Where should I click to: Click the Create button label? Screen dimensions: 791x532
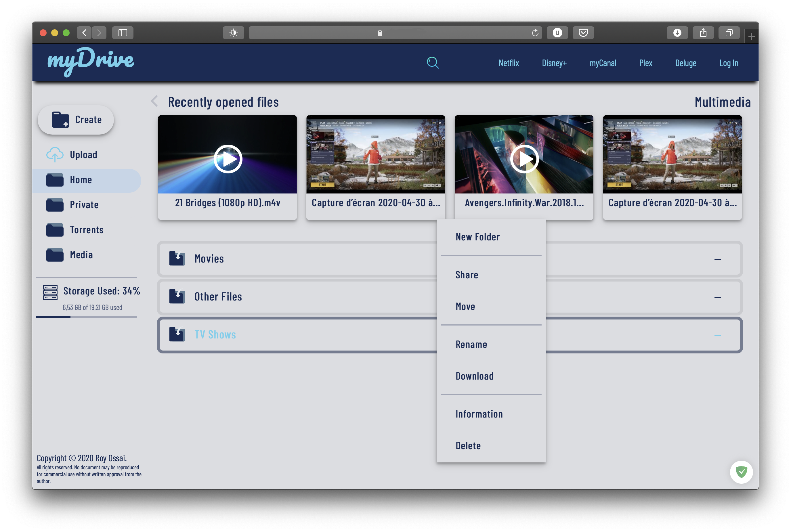point(88,120)
